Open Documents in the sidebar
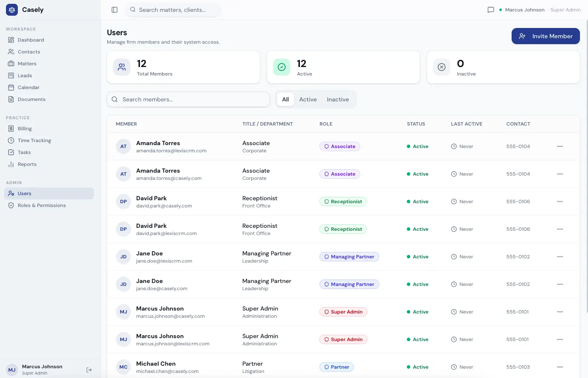Screen dimensions: 588x378 click(x=49, y=99)
